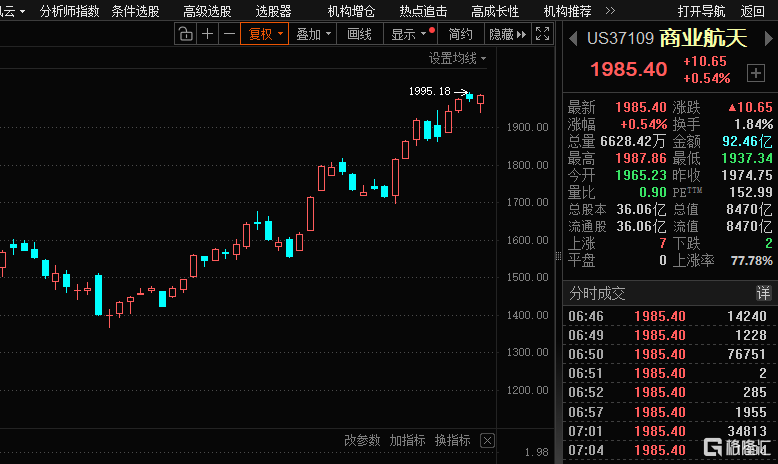
Task: Close indicator panel with X icon
Action: pyautogui.click(x=487, y=440)
